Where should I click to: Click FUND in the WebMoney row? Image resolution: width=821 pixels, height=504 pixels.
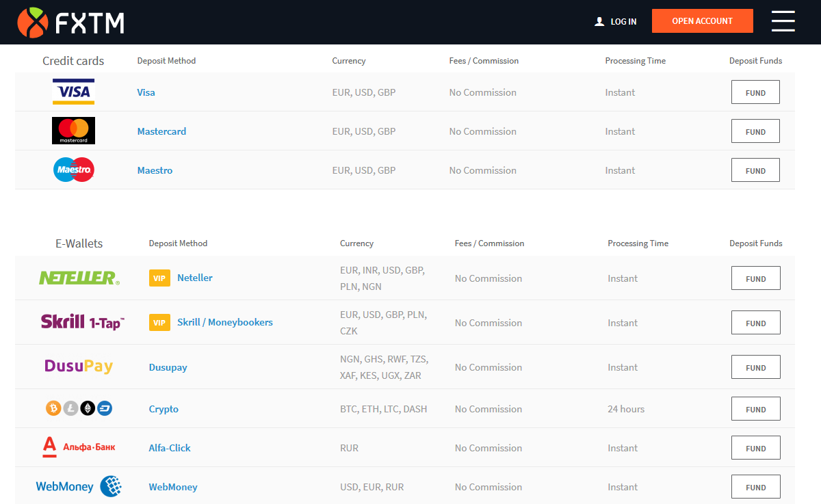[x=756, y=487]
